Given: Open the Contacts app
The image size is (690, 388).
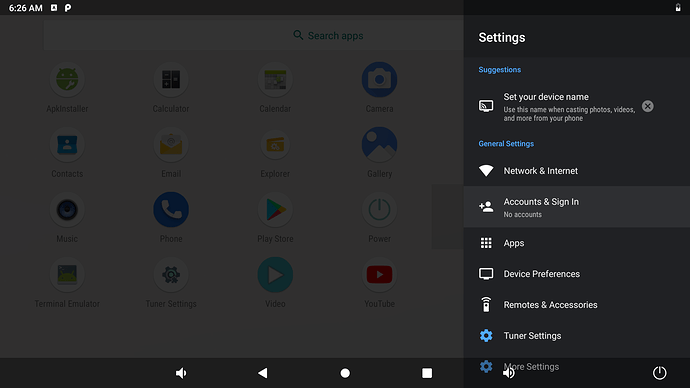Looking at the screenshot, I should click(x=67, y=145).
